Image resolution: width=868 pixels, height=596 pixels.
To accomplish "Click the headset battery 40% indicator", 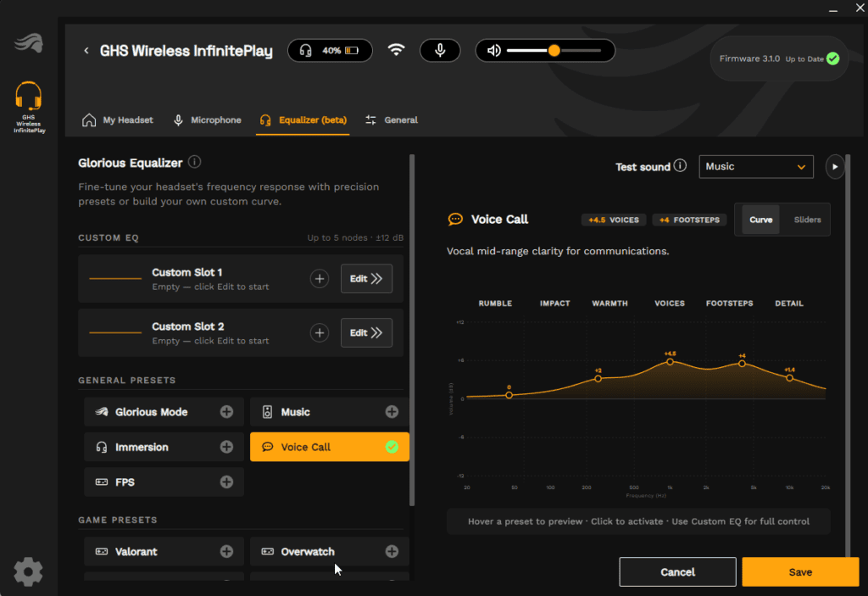I will click(330, 50).
